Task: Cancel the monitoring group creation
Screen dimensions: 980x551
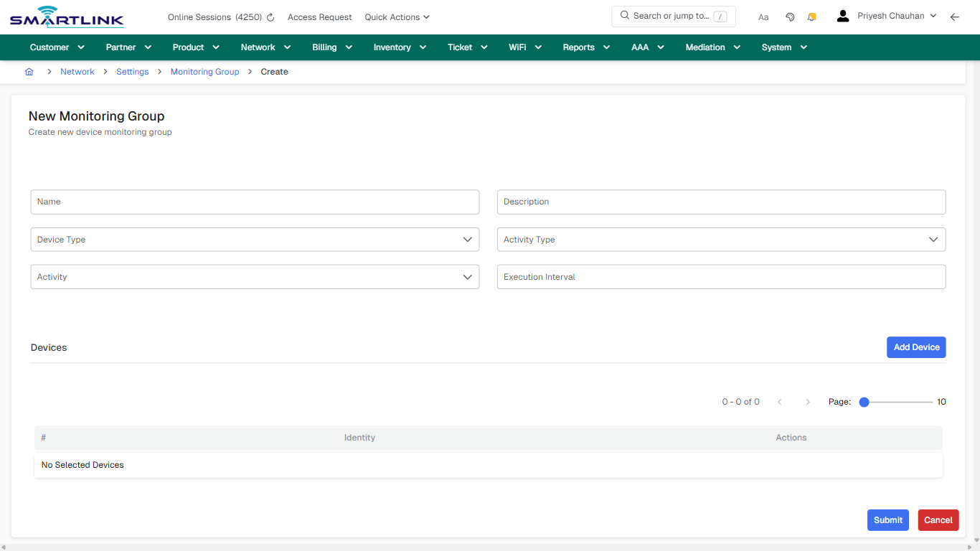Action: coord(938,519)
